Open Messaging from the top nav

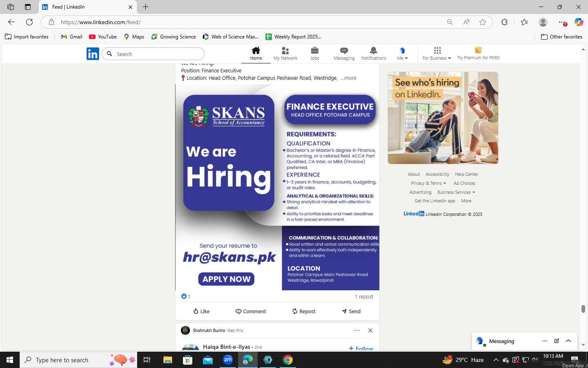pos(344,54)
